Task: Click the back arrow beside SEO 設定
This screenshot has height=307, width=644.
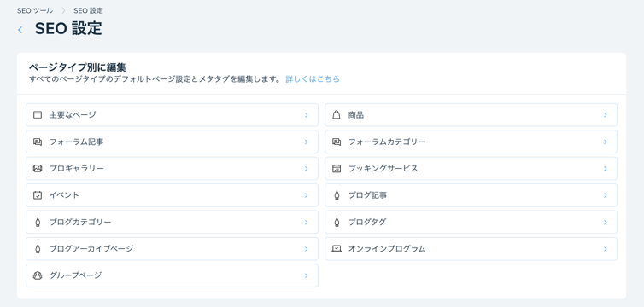Action: pyautogui.click(x=20, y=30)
